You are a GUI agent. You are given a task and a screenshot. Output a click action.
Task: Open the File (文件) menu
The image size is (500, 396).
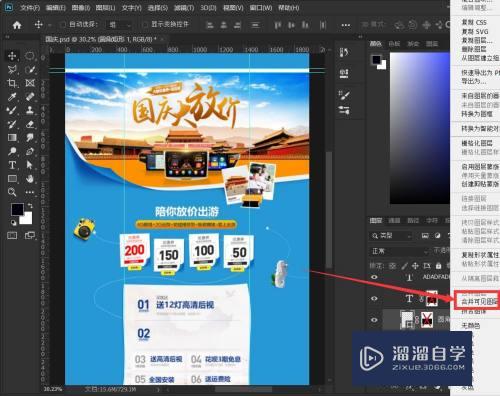click(x=30, y=7)
